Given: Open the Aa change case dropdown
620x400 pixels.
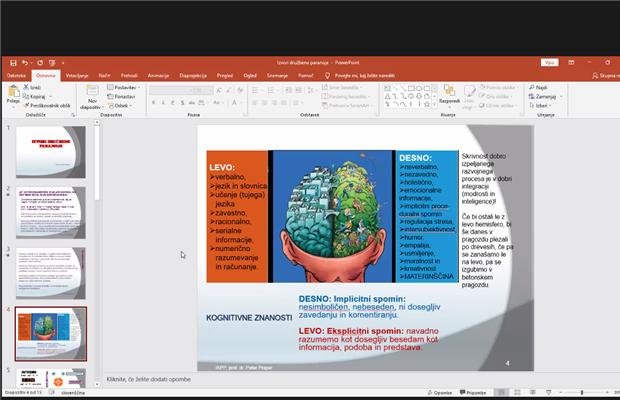Looking at the screenshot, I should pyautogui.click(x=217, y=103).
